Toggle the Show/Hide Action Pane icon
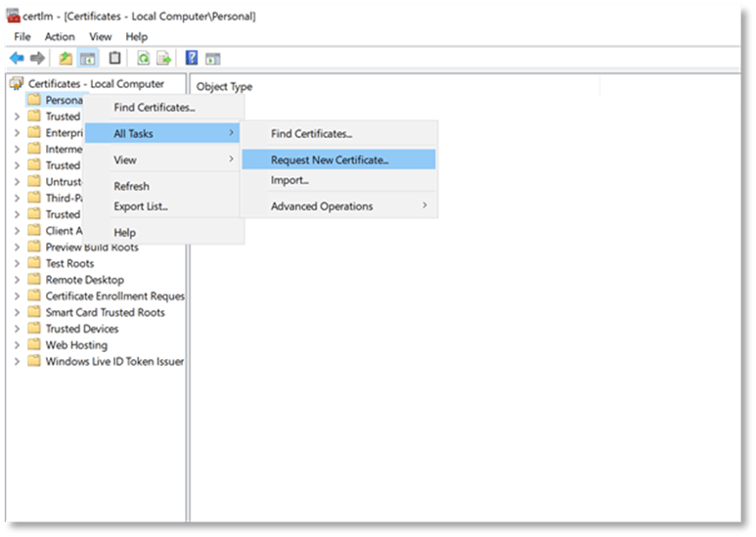This screenshot has height=537, width=756. coord(212,59)
